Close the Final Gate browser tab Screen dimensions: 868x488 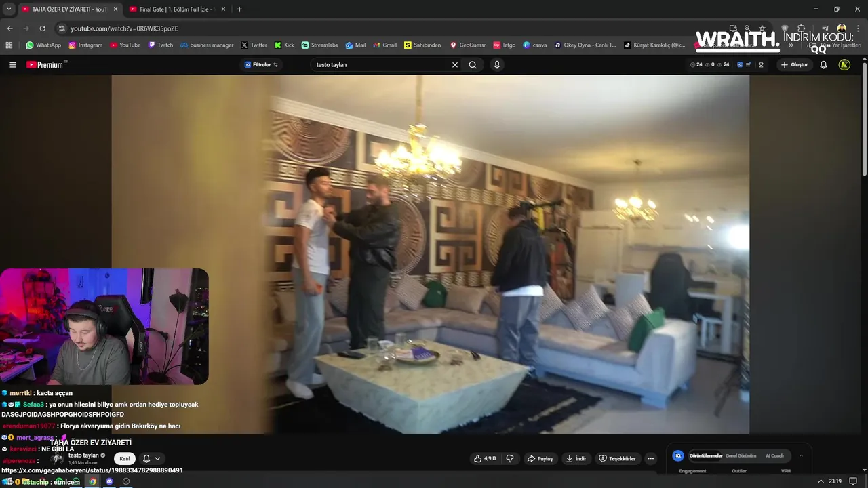[223, 9]
